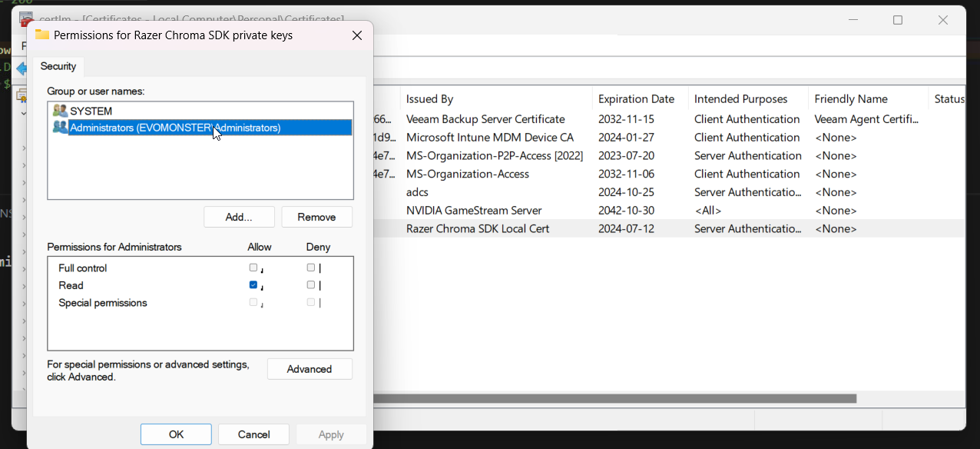Click the blue back arrow toolbar icon

pyautogui.click(x=22, y=68)
